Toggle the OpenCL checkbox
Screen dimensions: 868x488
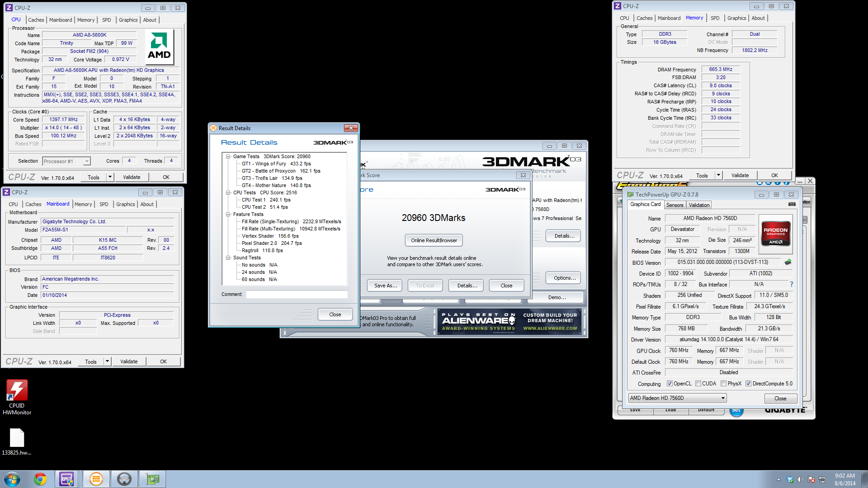[670, 384]
